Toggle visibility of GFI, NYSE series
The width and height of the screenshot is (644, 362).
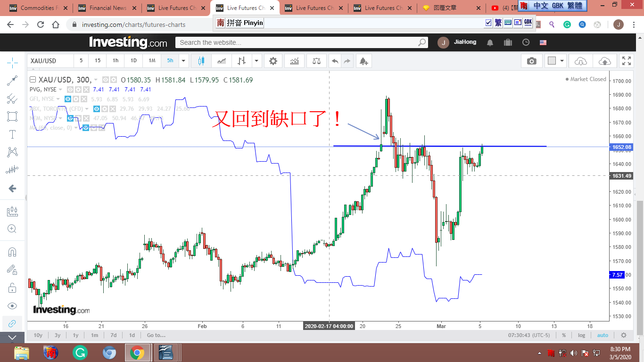68,99
